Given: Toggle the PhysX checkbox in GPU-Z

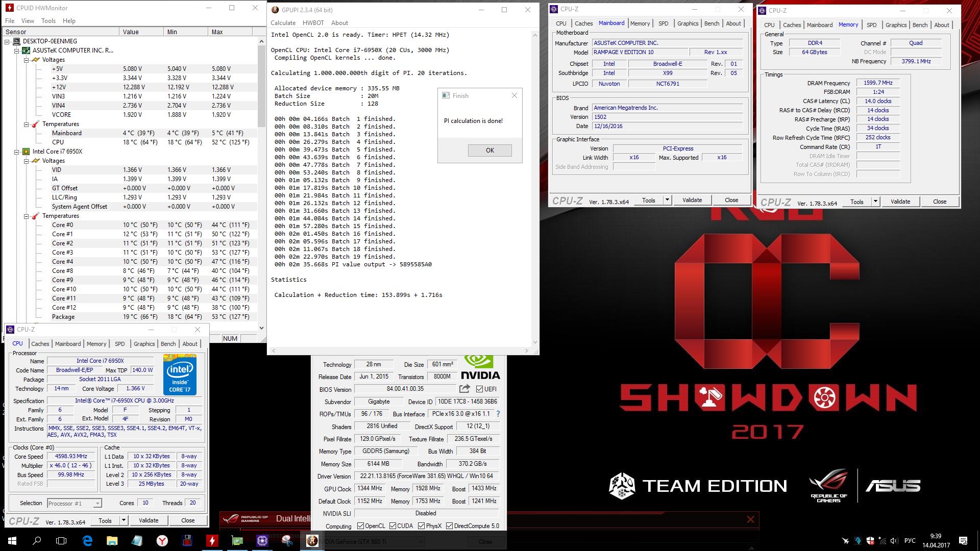Looking at the screenshot, I should tap(421, 525).
